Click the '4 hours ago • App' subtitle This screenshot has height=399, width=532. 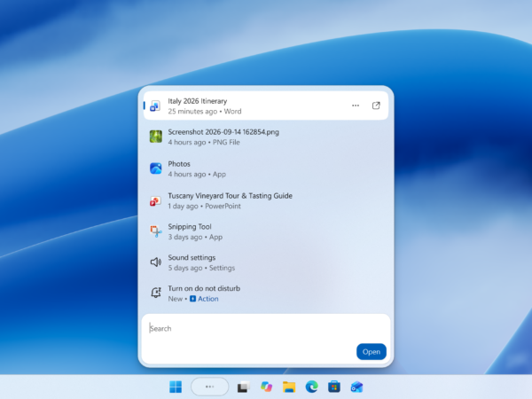[x=197, y=174]
